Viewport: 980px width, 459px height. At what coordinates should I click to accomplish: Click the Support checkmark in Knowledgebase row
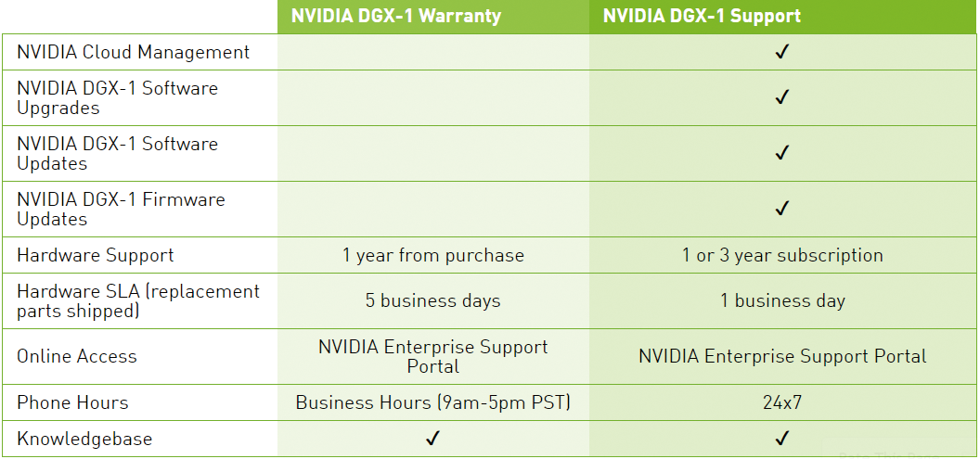(x=781, y=439)
